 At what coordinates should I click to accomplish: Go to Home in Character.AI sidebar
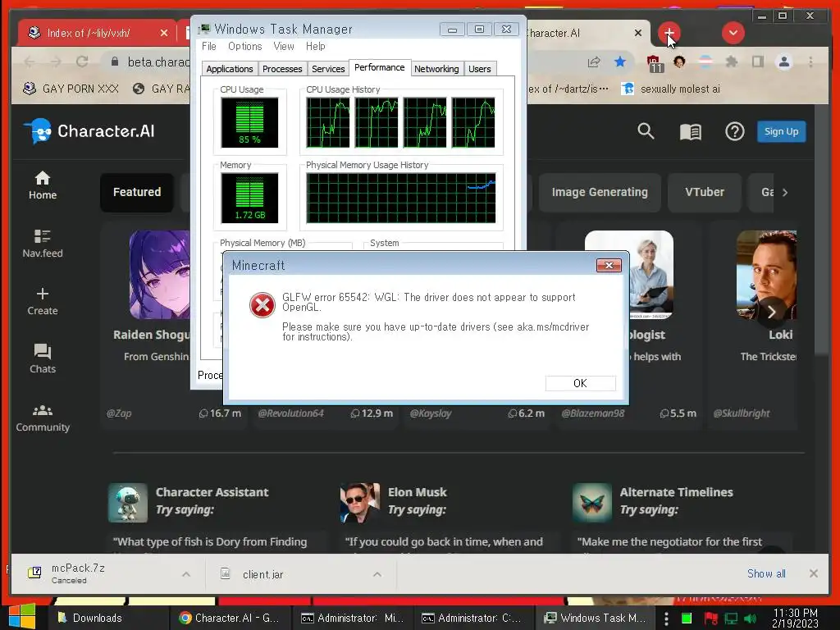[43, 185]
